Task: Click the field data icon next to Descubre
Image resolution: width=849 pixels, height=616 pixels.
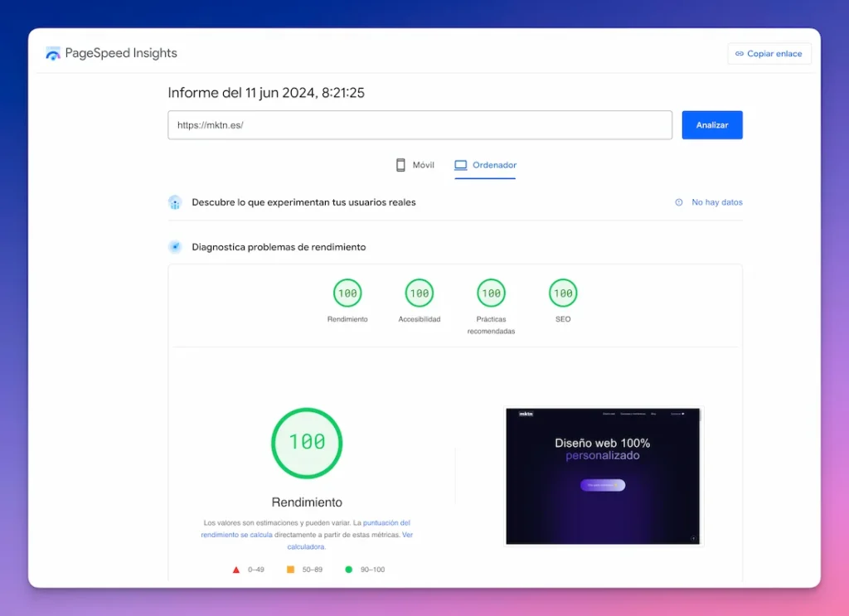Action: pyautogui.click(x=175, y=201)
